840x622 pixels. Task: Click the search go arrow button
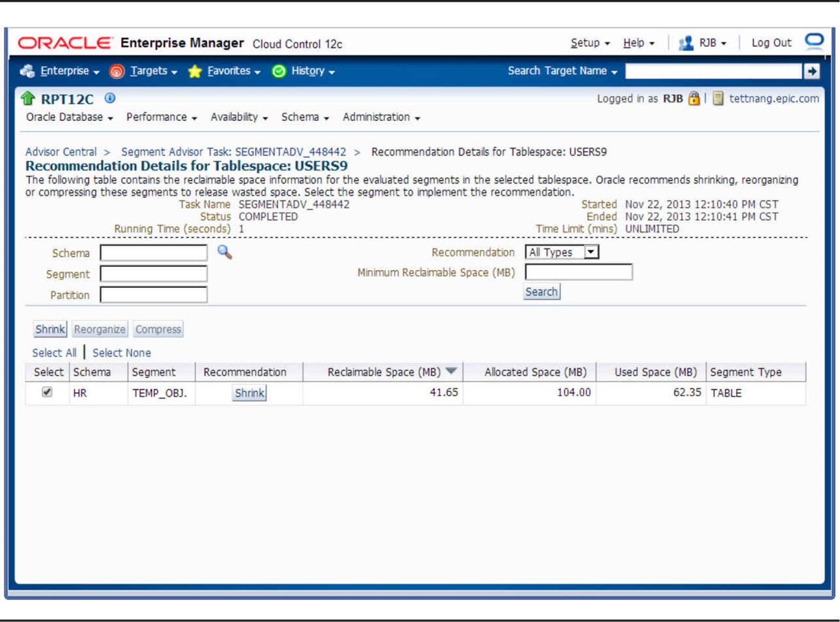tap(812, 71)
